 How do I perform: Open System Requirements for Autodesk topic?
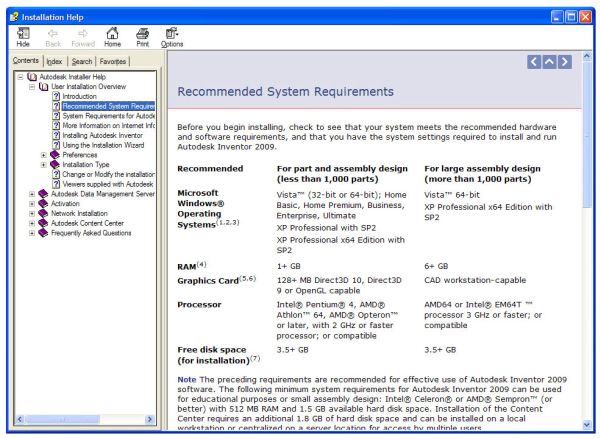[x=109, y=116]
